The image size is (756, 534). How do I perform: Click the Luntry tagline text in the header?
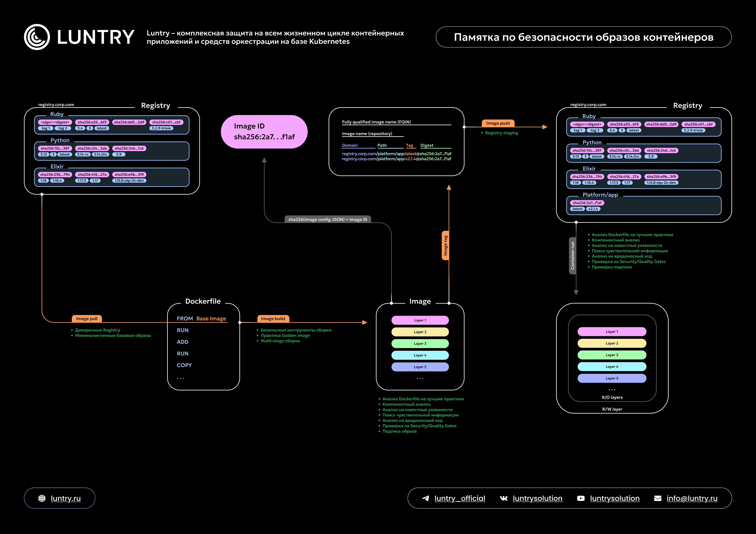[275, 37]
